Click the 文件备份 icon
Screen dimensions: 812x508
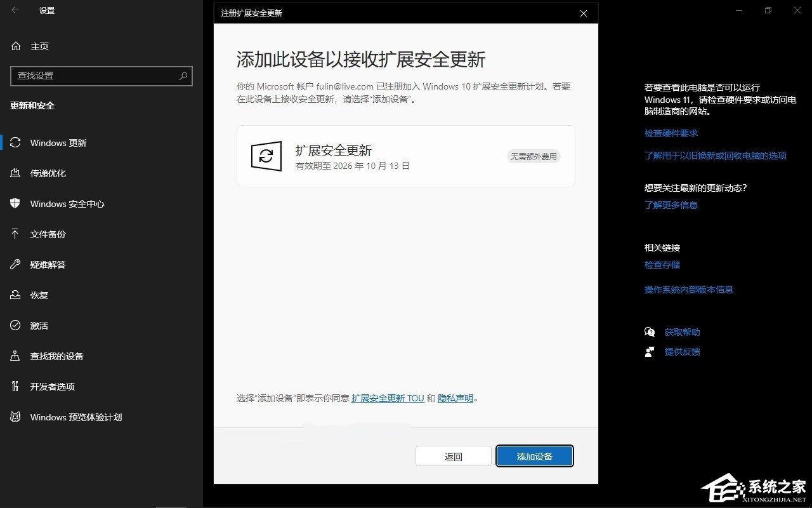pos(15,234)
